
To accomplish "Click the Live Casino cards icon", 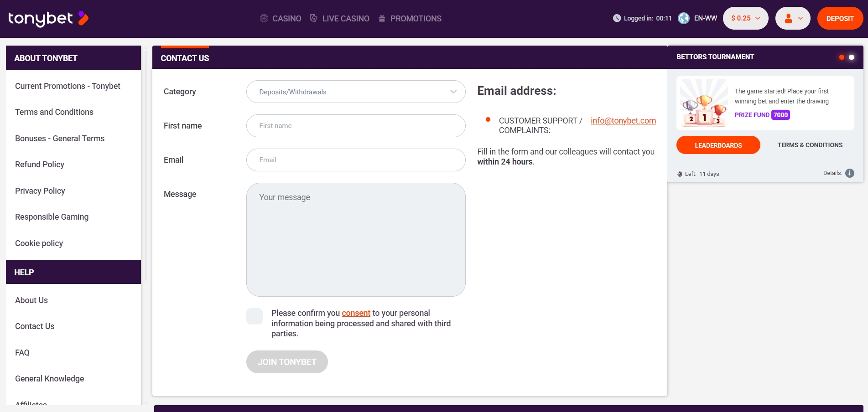I will click(x=314, y=18).
